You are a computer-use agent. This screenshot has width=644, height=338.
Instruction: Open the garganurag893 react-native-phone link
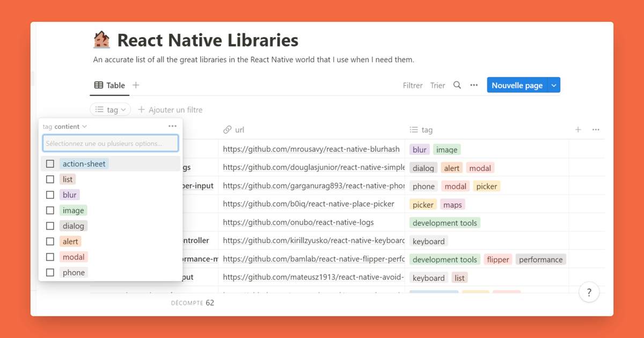click(313, 186)
